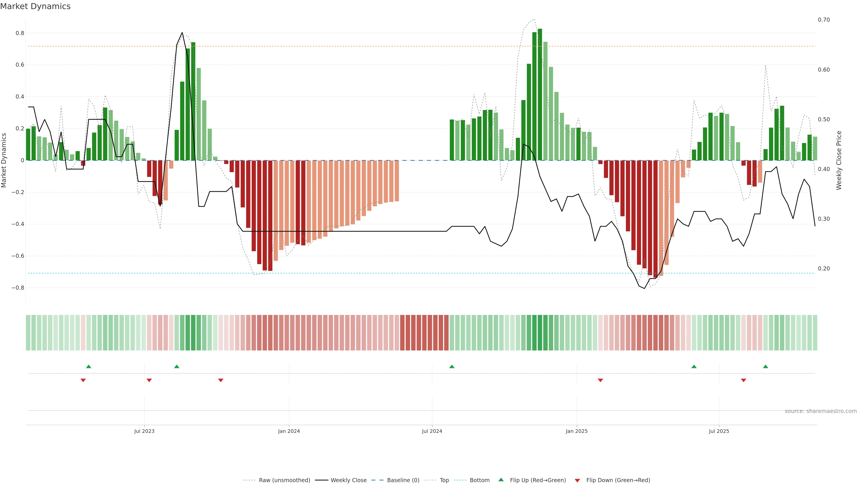The image size is (868, 488).
Task: Click the Jul 2025 x-axis label
Action: [x=719, y=431]
